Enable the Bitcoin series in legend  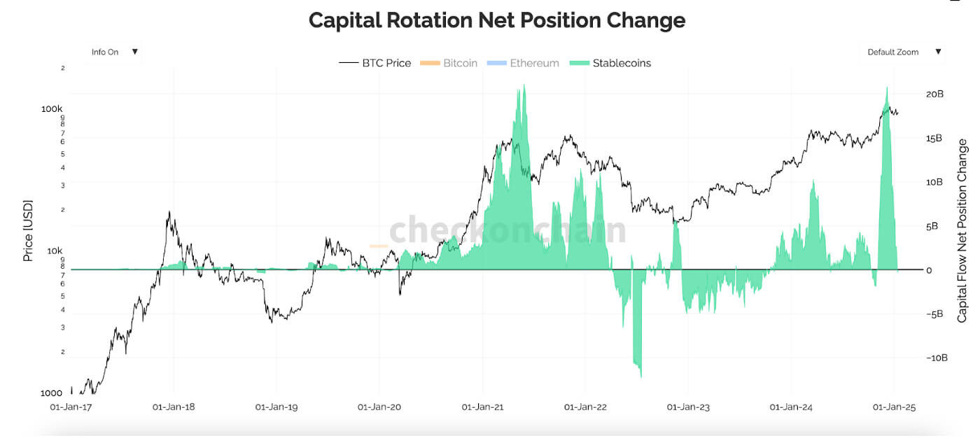[x=460, y=63]
